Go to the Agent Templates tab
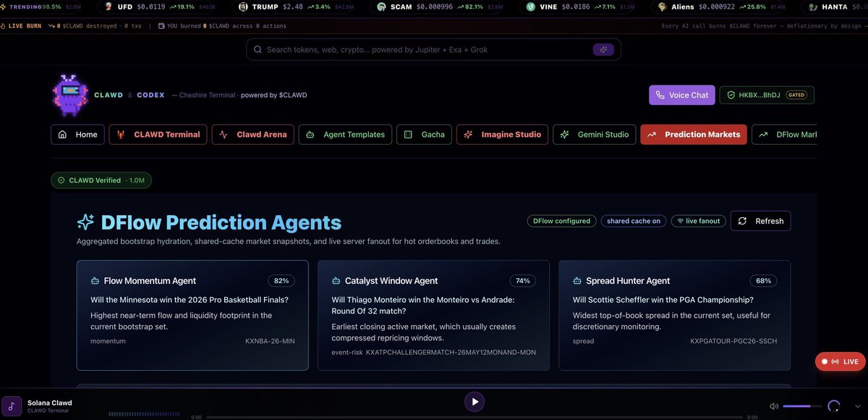 [x=346, y=135]
